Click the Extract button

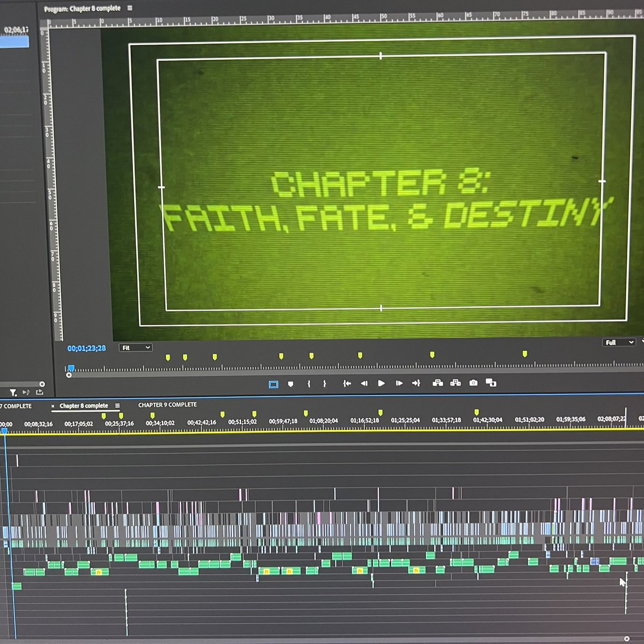(x=456, y=383)
